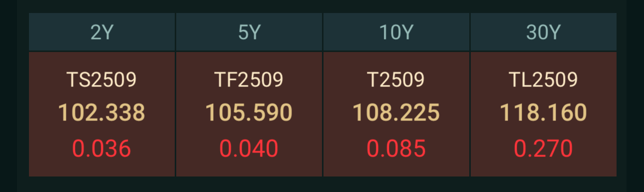Image resolution: width=644 pixels, height=192 pixels.
Task: Click the 108.225 price value
Action: click(396, 113)
